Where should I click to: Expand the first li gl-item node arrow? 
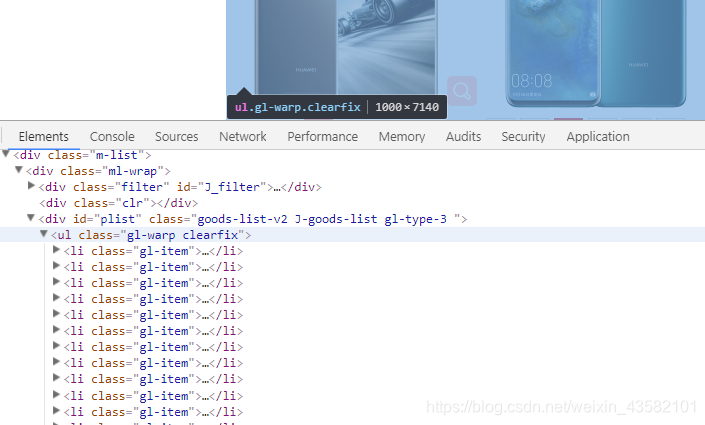[56, 250]
